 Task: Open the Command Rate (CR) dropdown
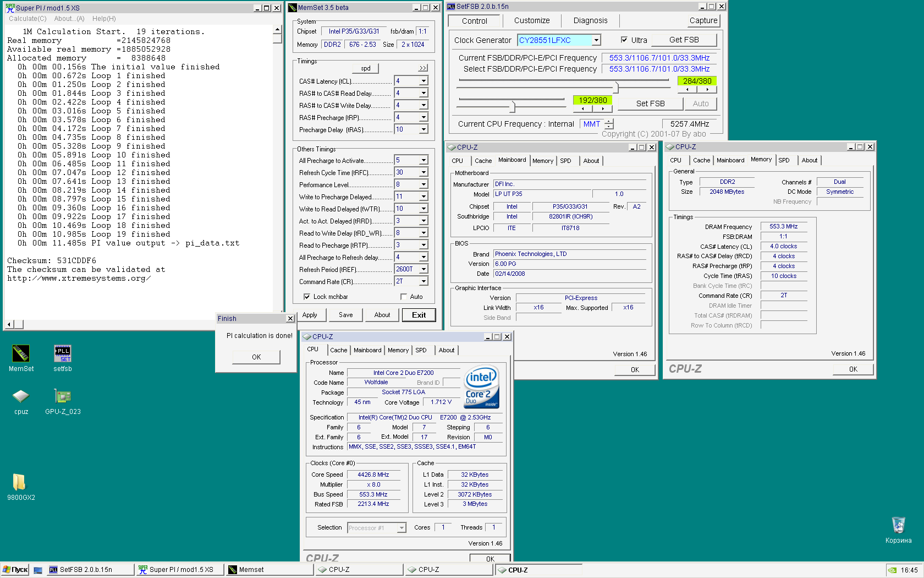pos(424,281)
